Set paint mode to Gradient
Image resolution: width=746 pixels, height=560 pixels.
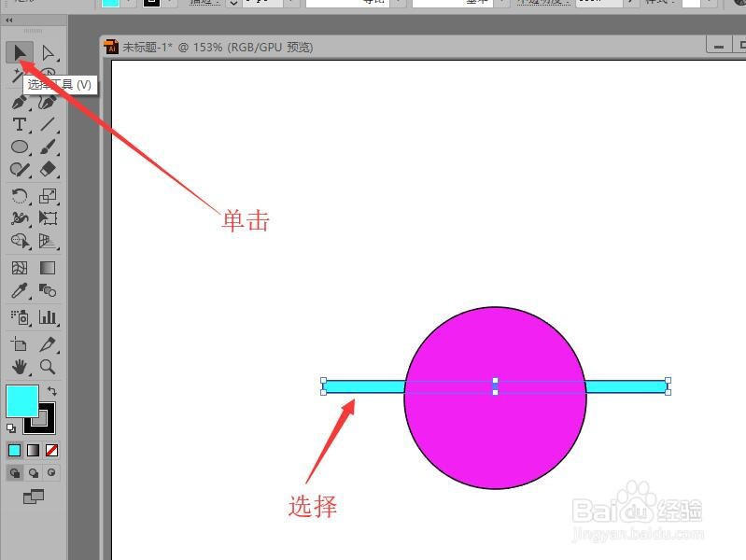tap(34, 450)
